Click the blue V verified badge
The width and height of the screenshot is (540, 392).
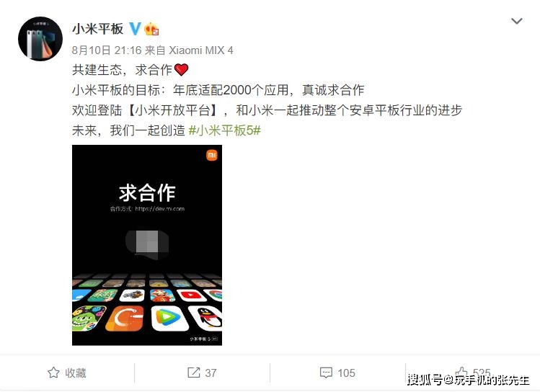click(x=135, y=29)
